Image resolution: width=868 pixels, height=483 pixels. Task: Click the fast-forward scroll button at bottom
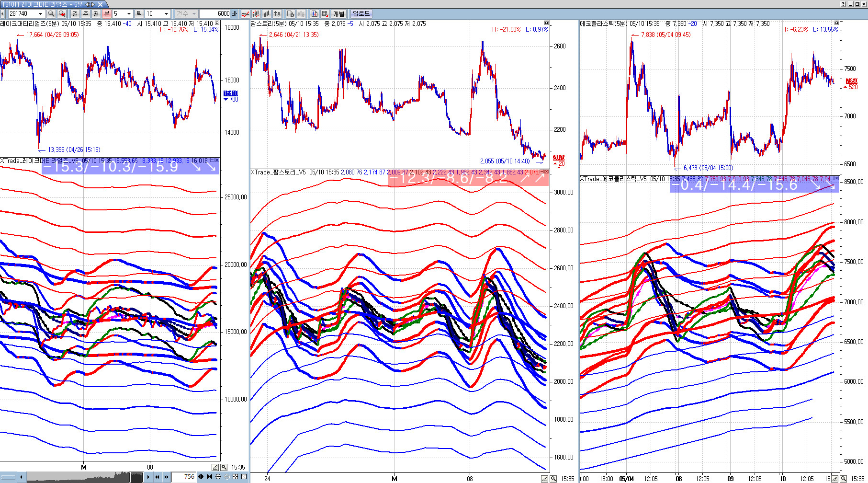point(166,477)
